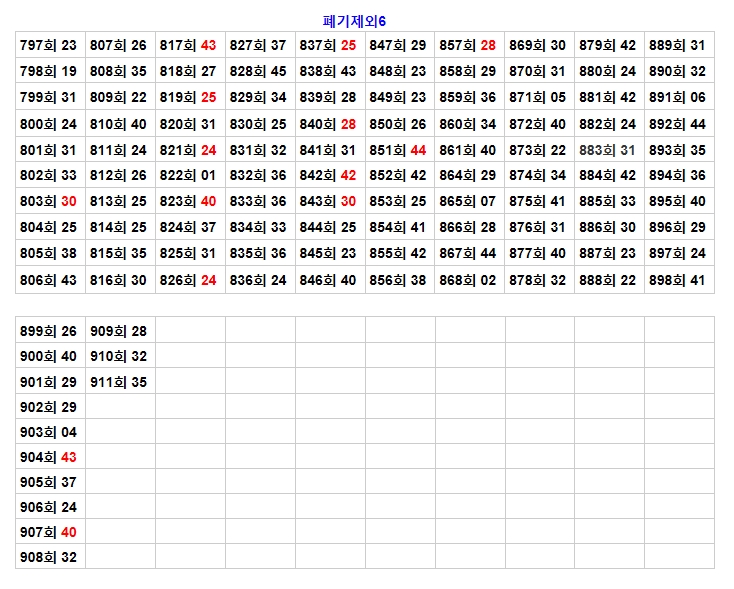734x589 pixels.
Task: Click the 871회 05 cell
Action: click(x=538, y=98)
